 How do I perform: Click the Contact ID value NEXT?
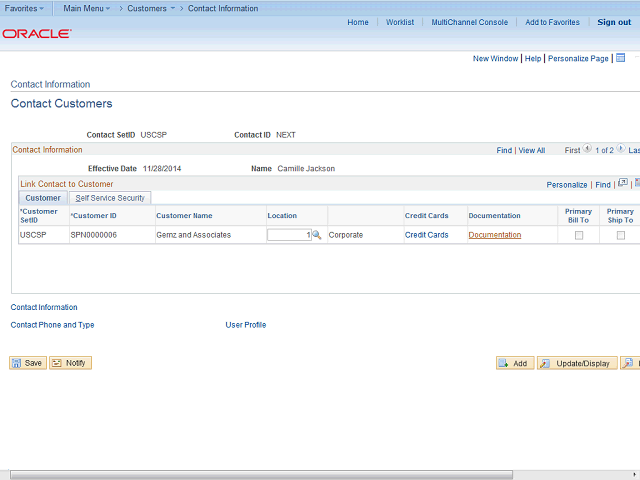pyautogui.click(x=286, y=135)
